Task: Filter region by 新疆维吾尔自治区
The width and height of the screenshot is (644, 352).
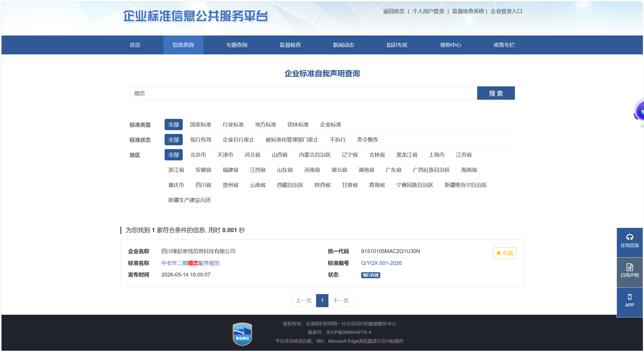Action: click(466, 185)
